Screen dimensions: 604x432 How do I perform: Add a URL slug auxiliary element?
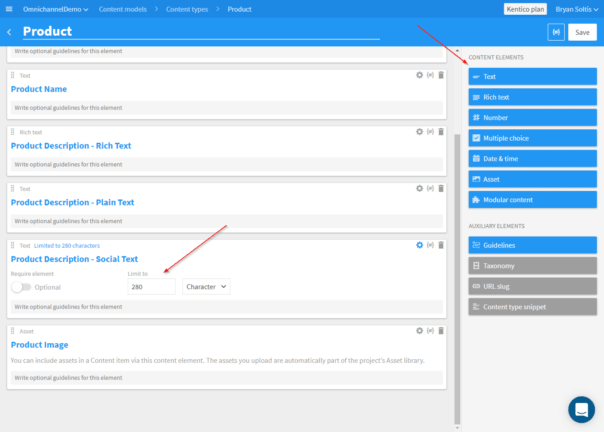pos(532,286)
